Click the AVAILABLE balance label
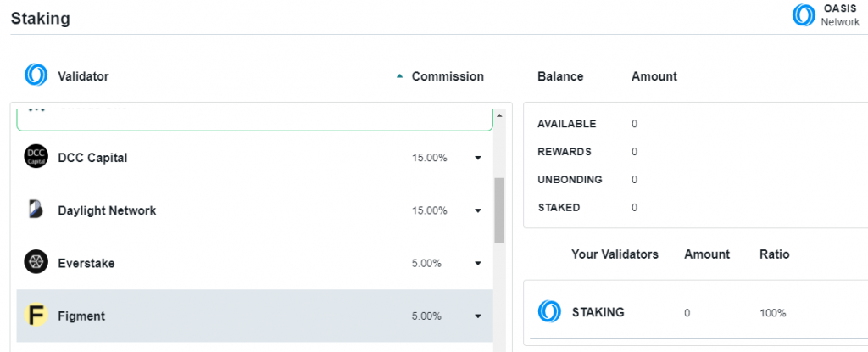Screen dimensions: 868x352 567,124
